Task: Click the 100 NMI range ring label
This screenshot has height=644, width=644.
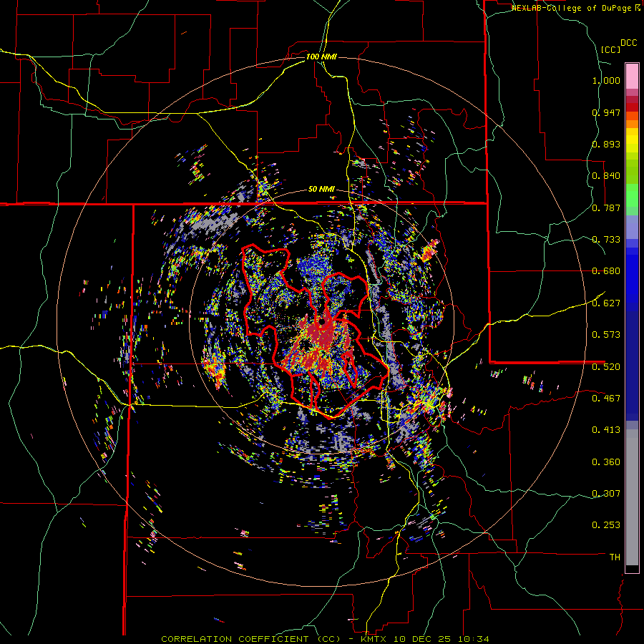Action: coord(321,57)
